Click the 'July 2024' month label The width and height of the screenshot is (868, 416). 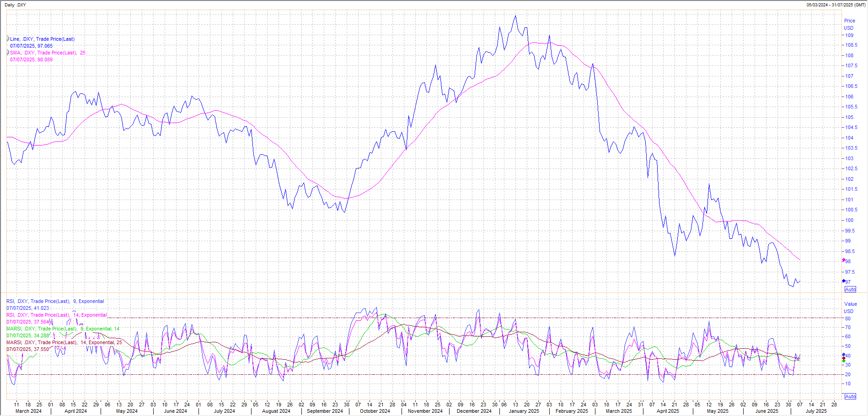(x=224, y=411)
